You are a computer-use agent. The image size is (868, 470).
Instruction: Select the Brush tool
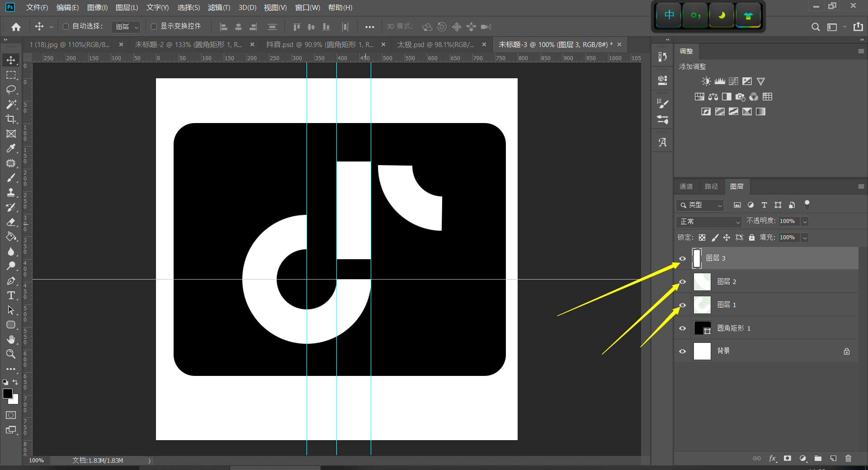pyautogui.click(x=11, y=178)
